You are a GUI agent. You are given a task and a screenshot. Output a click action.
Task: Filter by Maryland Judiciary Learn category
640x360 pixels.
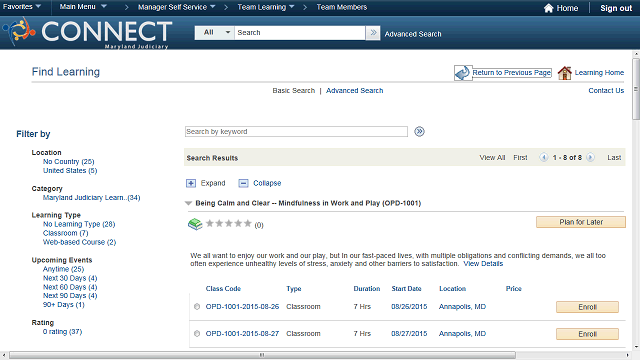tap(91, 198)
